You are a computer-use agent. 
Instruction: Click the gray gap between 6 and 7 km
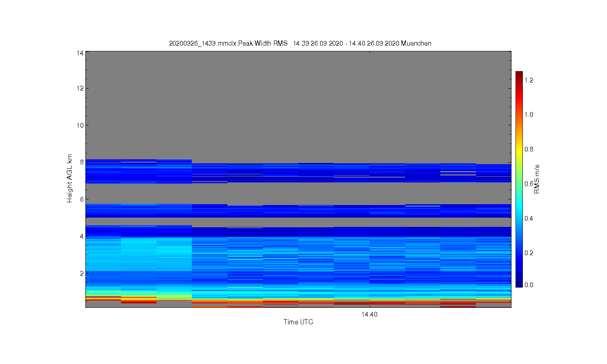(298, 193)
